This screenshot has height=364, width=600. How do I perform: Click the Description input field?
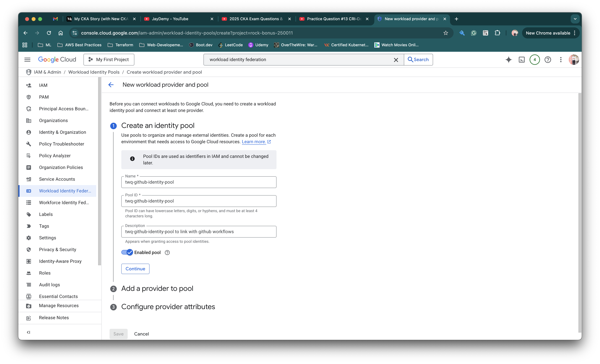pyautogui.click(x=199, y=232)
